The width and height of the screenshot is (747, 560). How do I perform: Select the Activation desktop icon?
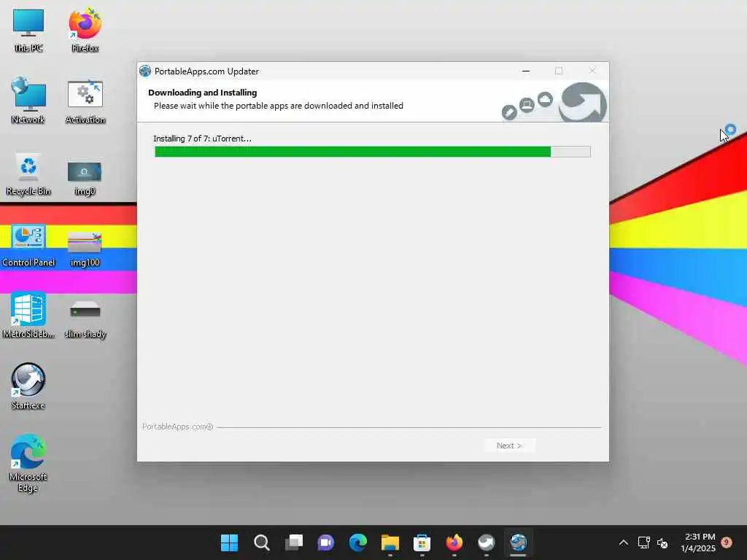[85, 101]
